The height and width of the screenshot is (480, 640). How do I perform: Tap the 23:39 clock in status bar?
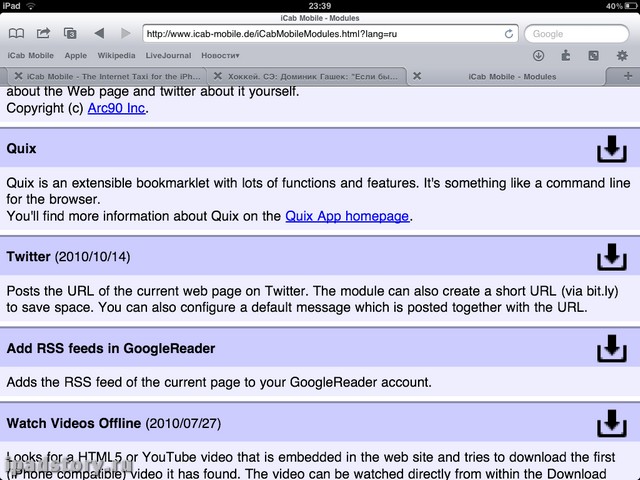pyautogui.click(x=320, y=6)
